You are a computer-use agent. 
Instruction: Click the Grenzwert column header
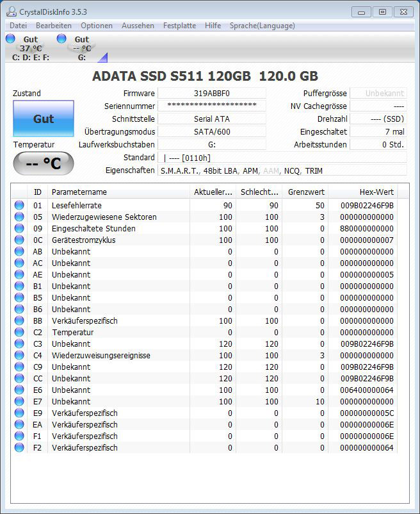point(305,192)
